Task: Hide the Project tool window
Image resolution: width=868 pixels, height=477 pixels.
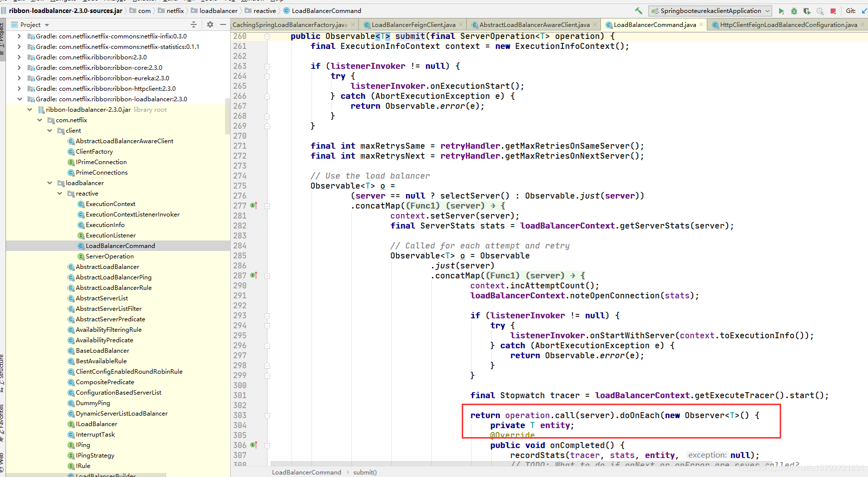Action: [x=223, y=24]
